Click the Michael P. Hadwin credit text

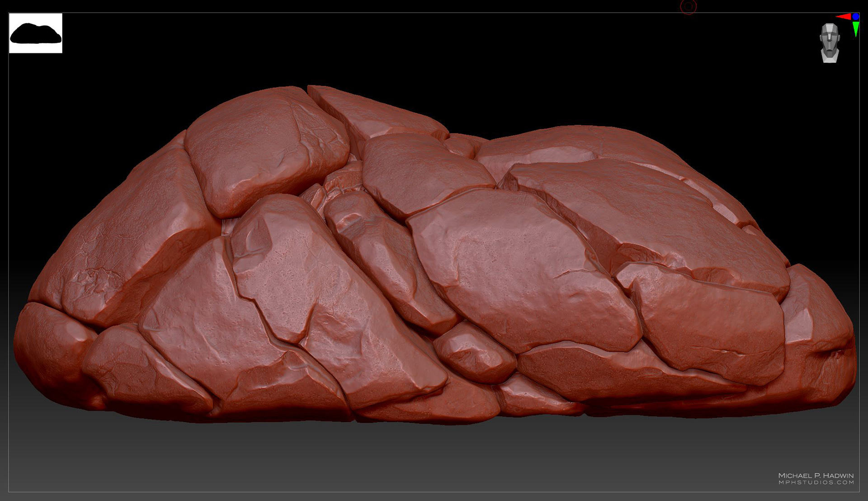click(x=816, y=475)
